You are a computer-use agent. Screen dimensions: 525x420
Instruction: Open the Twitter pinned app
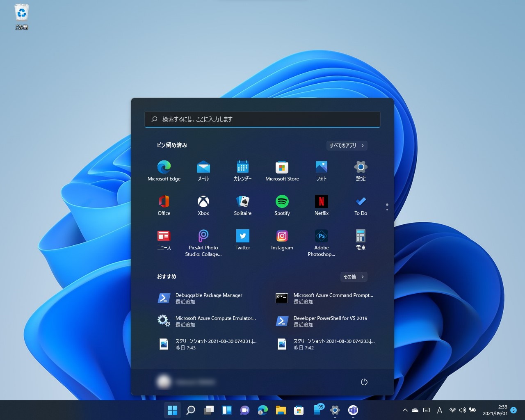point(242,239)
